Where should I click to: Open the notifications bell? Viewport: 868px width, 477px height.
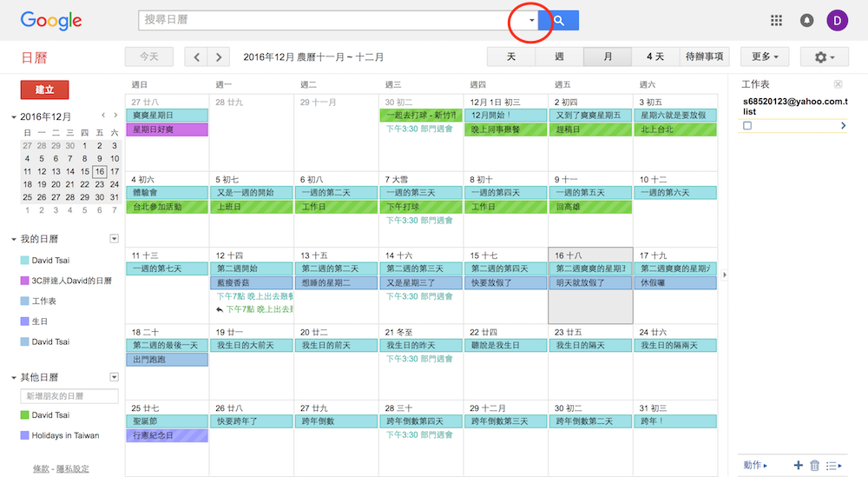pos(807,21)
